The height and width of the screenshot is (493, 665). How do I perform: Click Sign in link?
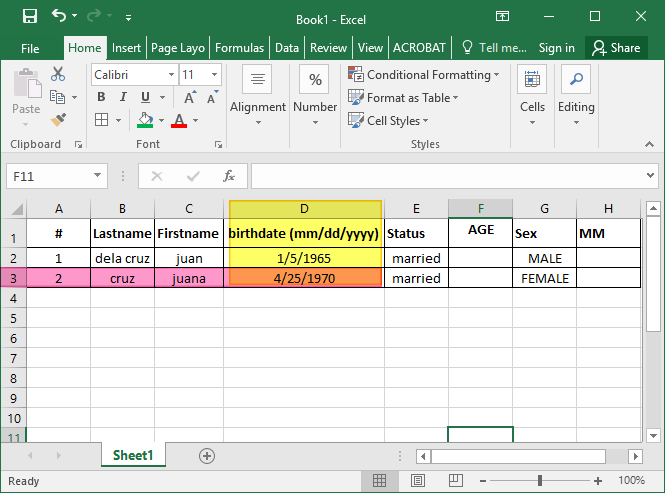point(556,48)
